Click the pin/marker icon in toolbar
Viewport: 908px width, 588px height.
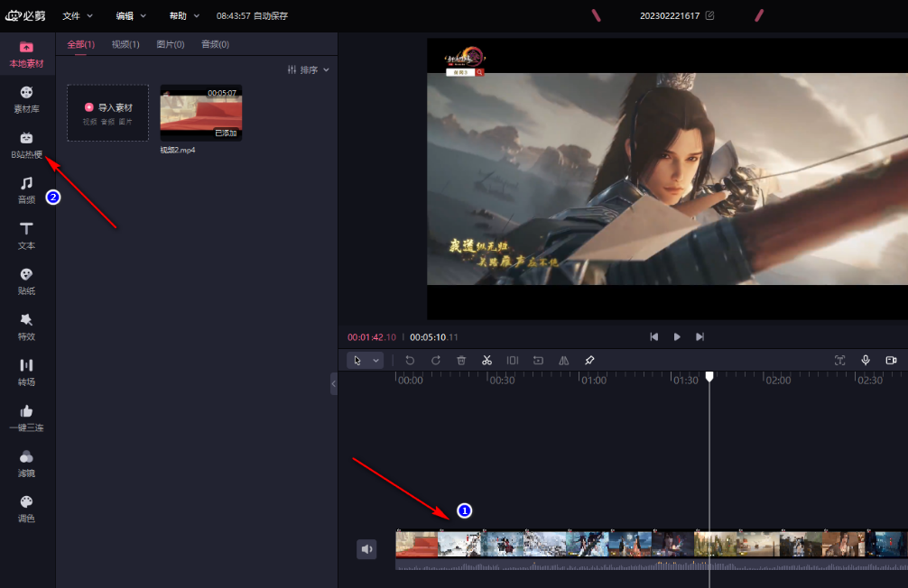(x=589, y=361)
